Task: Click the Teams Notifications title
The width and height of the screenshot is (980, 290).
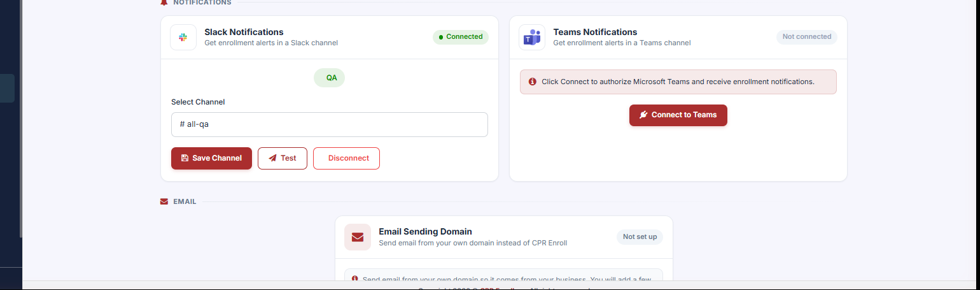Action: click(595, 32)
